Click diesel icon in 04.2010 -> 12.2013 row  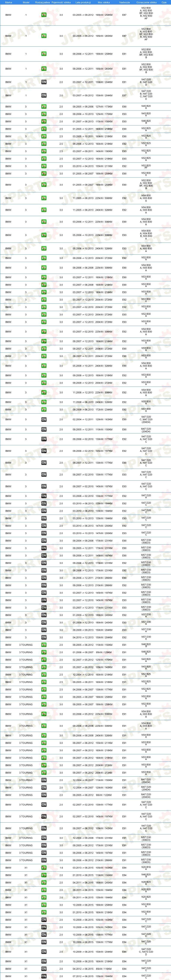[44, 637]
